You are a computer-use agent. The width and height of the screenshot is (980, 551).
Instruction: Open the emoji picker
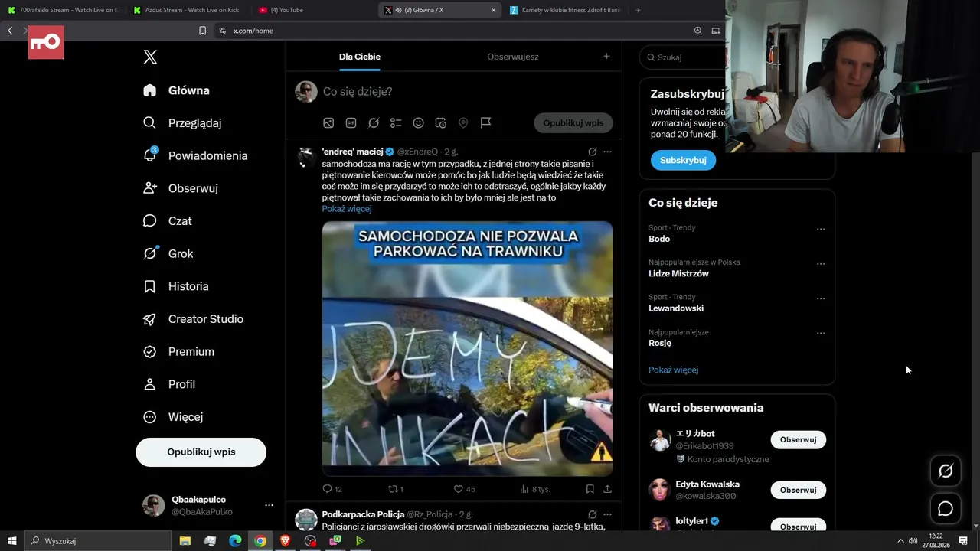(418, 123)
